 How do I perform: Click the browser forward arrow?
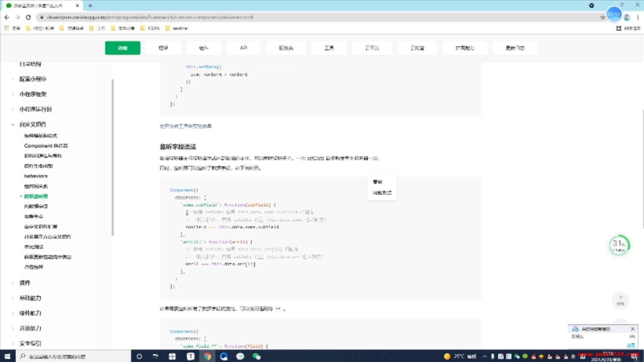[18, 17]
